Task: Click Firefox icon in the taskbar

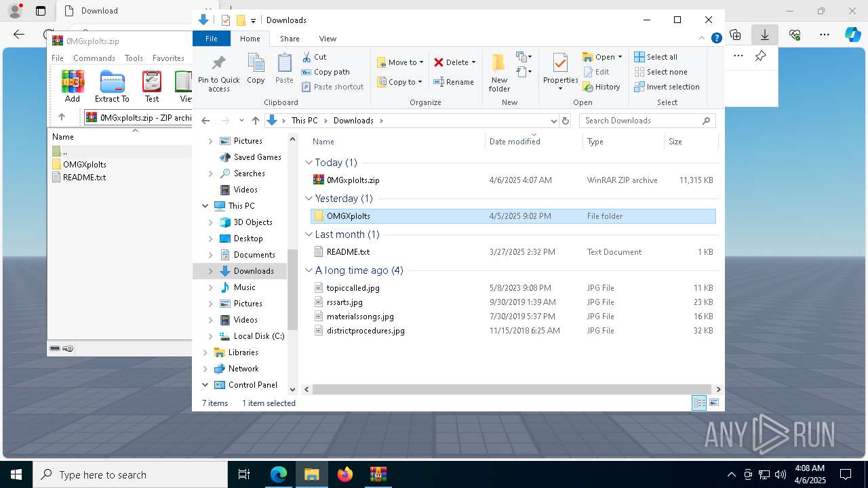Action: click(x=345, y=474)
